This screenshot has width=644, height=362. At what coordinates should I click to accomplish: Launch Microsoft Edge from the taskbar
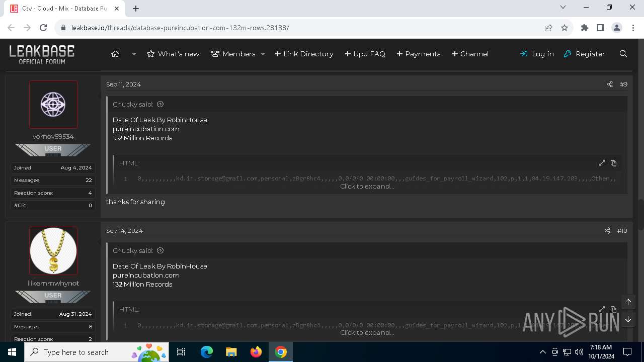click(x=207, y=352)
